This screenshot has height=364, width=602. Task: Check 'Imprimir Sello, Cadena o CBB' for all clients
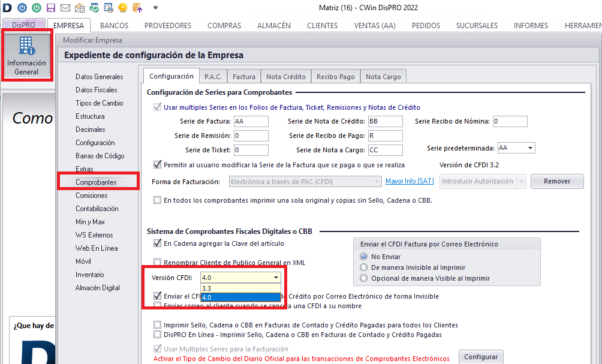pyautogui.click(x=158, y=325)
